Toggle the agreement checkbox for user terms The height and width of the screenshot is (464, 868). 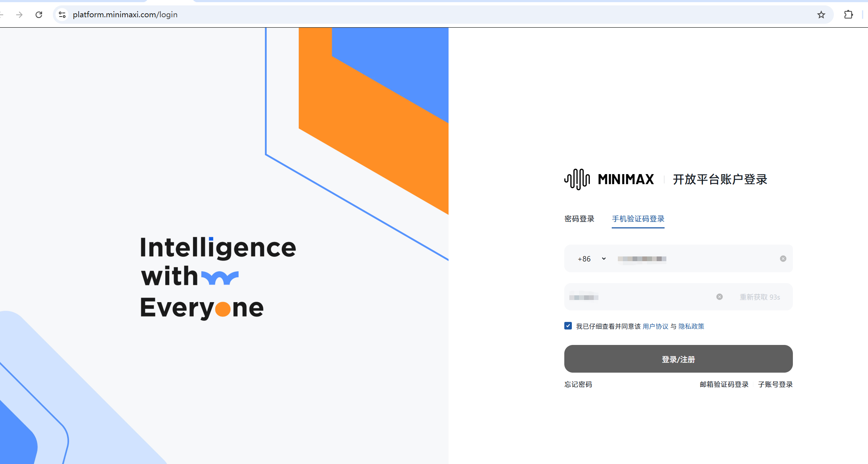point(568,326)
